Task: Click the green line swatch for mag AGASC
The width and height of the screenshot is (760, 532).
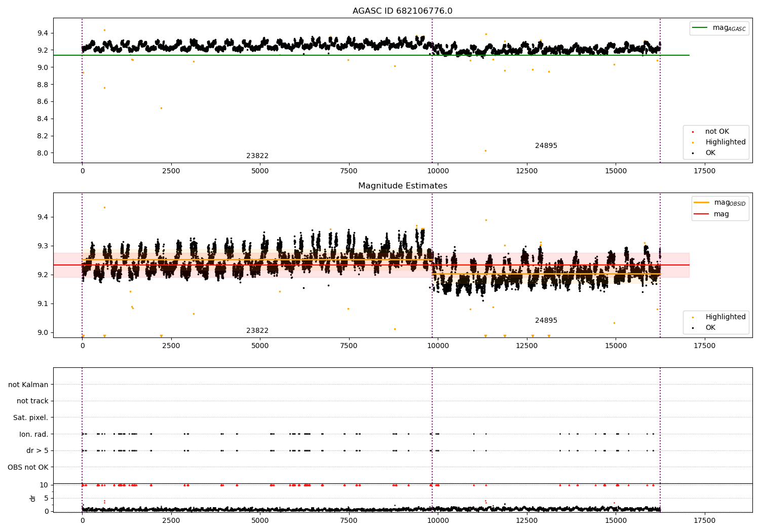Action: click(x=700, y=28)
